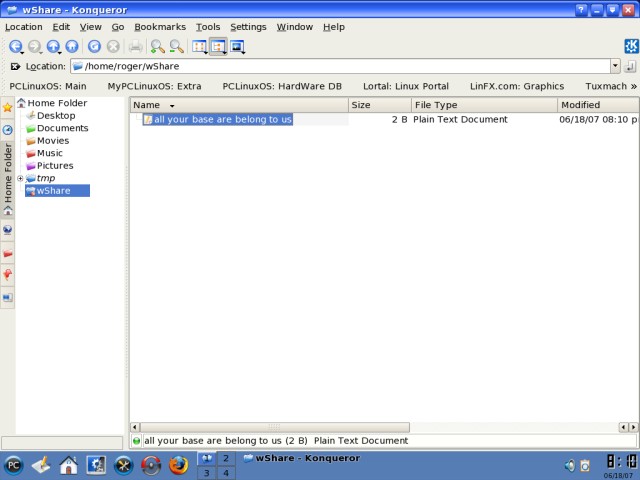This screenshot has height=480, width=640.
Task: Open PCLinuxOS: Main bookmark
Action: pyautogui.click(x=48, y=86)
